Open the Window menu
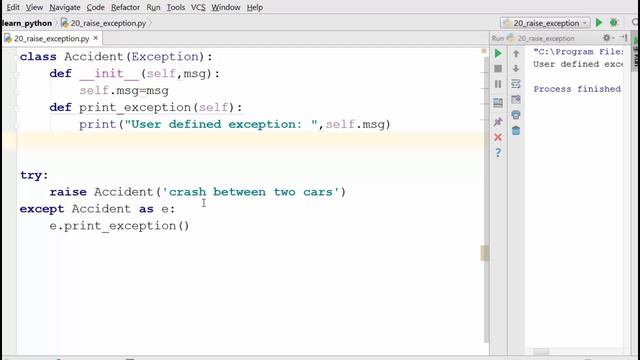 pyautogui.click(x=226, y=7)
